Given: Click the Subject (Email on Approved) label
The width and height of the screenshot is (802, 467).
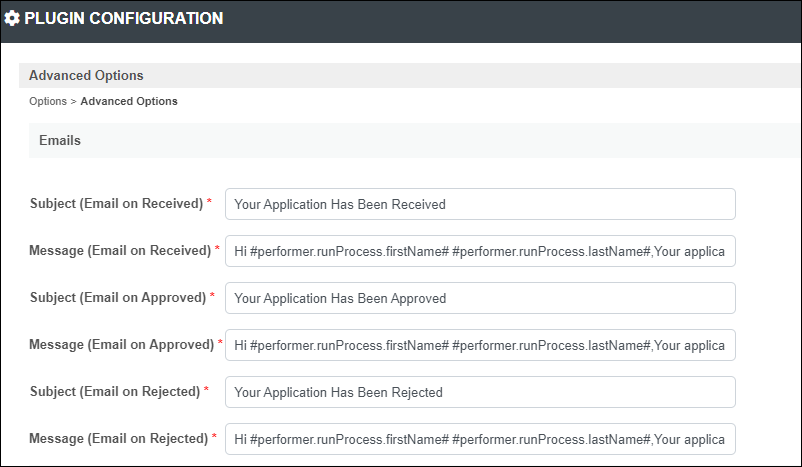Looking at the screenshot, I should point(118,298).
